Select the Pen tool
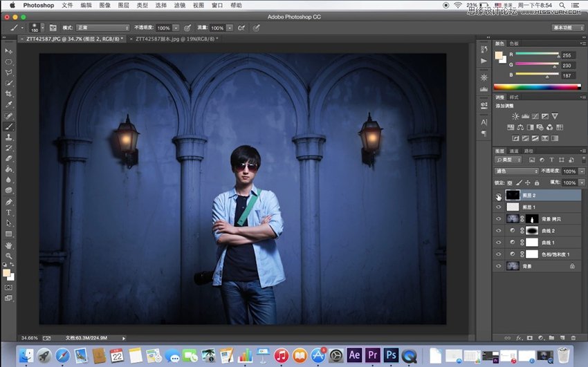 point(8,202)
